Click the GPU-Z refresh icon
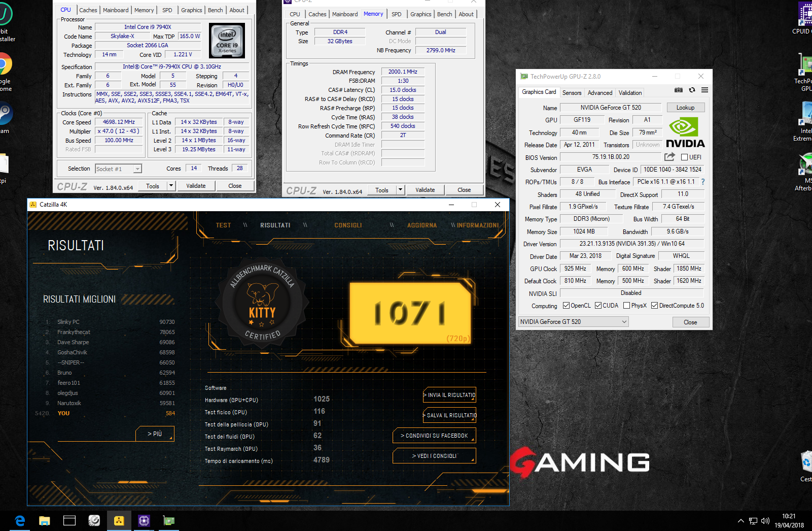 coord(692,90)
